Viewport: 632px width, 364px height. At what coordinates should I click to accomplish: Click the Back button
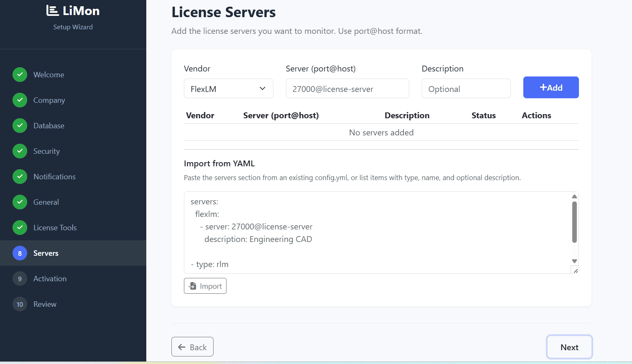192,347
